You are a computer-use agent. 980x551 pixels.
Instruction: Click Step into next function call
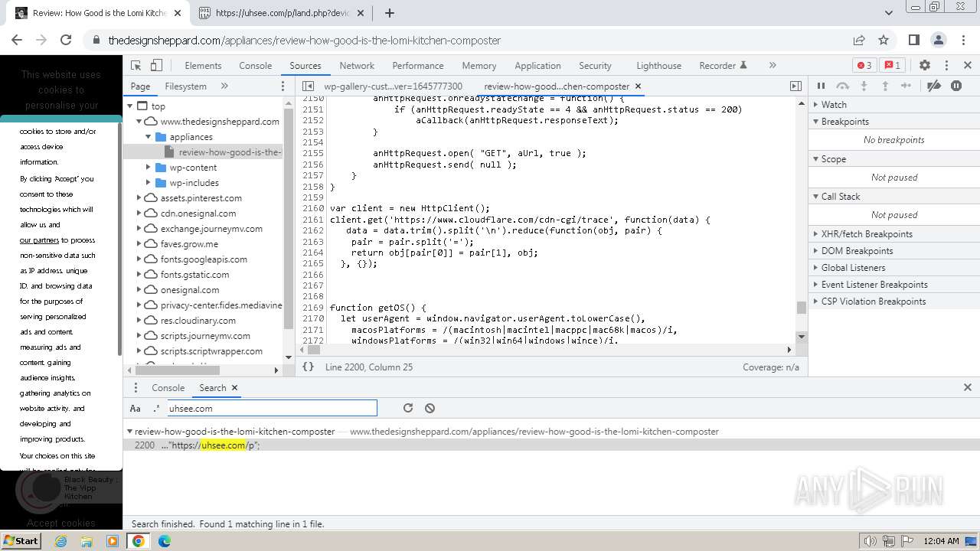coord(864,86)
